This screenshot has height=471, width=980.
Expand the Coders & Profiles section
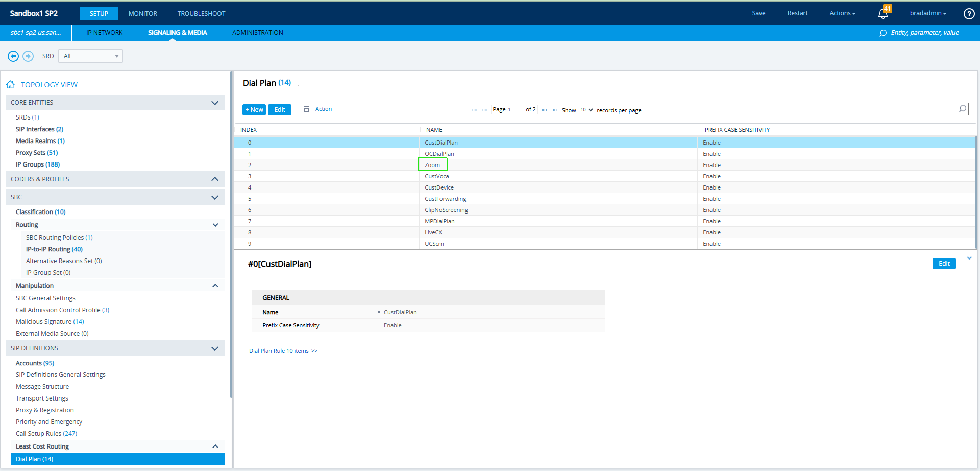click(215, 179)
